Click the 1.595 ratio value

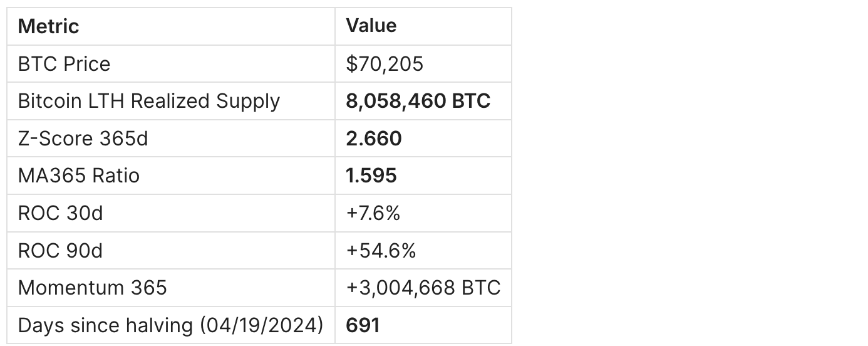point(371,176)
